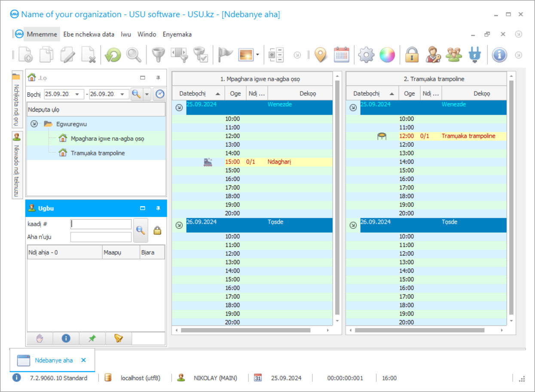
Task: Collapse 26.09.2024 group in trampoline schedule
Action: (x=353, y=225)
